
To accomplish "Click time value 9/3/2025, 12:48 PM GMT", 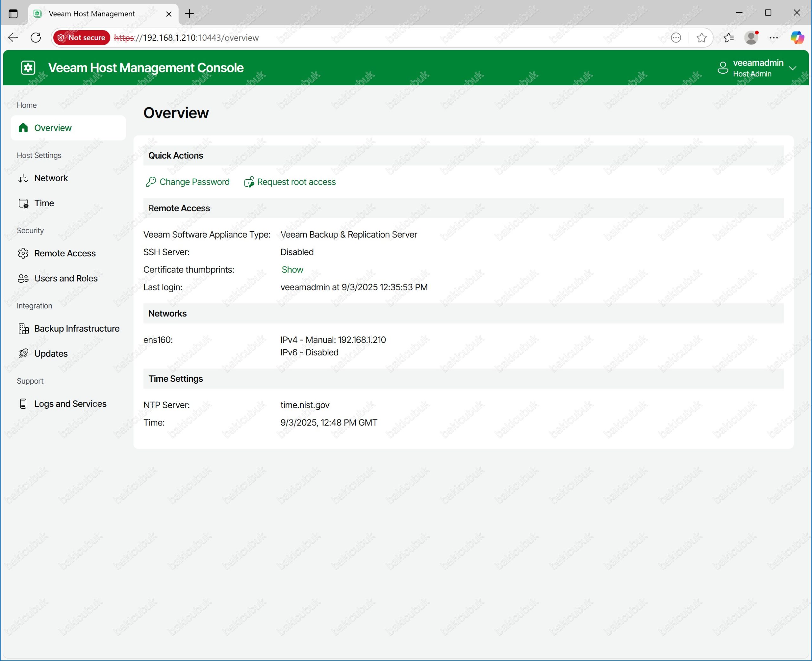I will coord(329,423).
